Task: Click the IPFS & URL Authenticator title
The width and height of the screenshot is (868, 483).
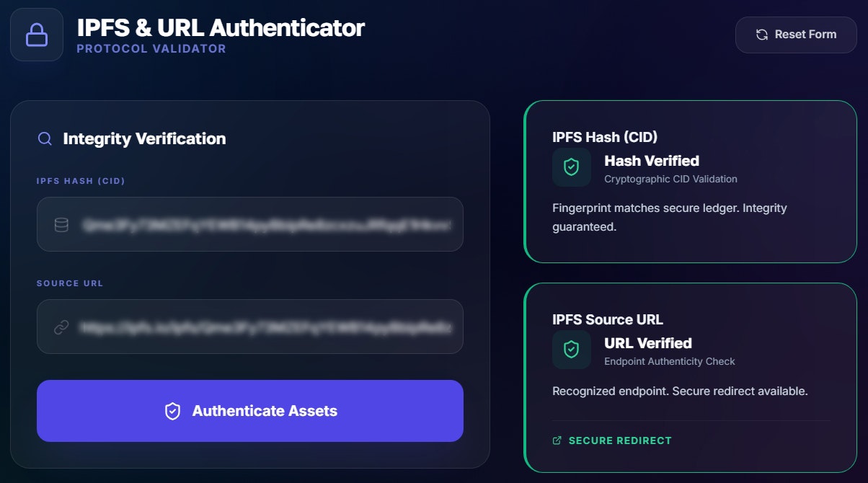Action: pos(221,27)
